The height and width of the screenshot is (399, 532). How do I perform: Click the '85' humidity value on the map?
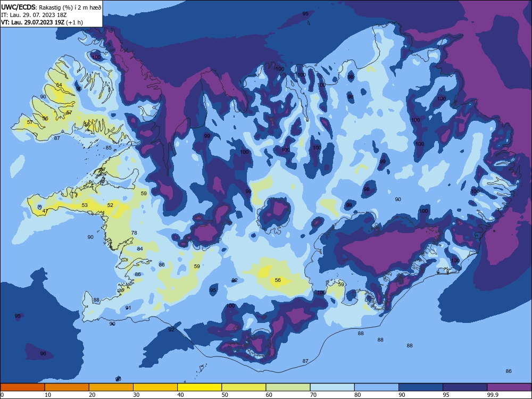(109, 147)
